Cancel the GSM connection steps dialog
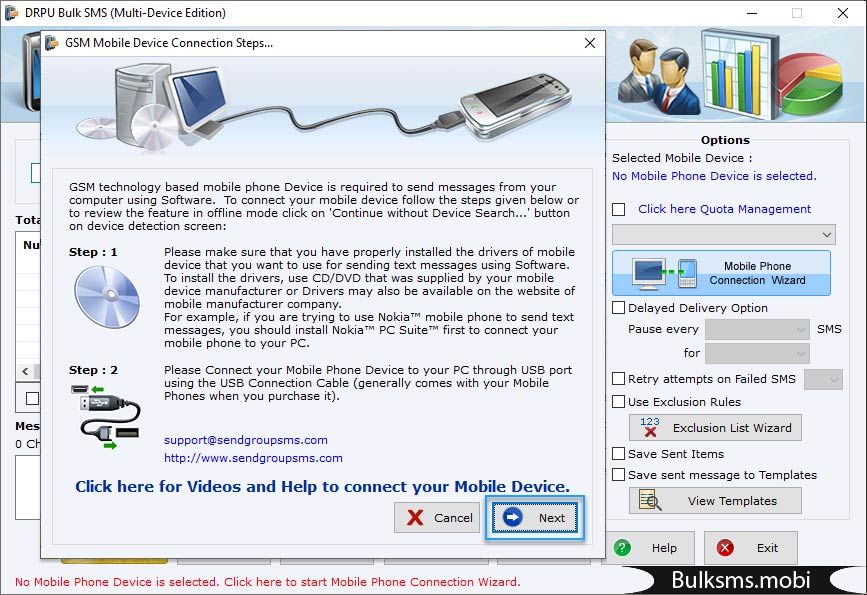 pos(437,518)
